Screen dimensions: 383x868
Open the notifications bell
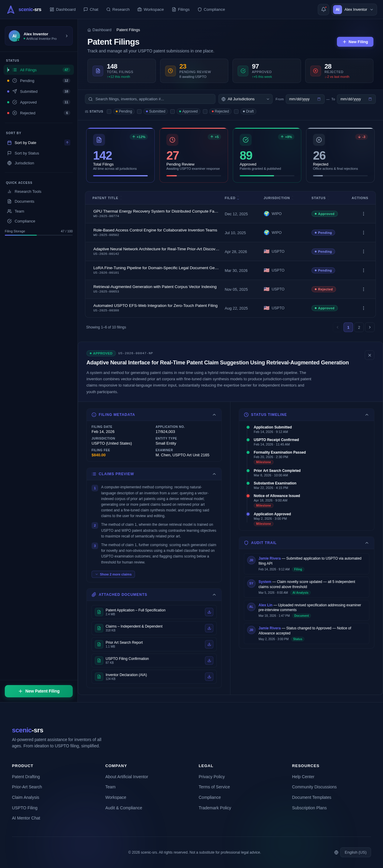tap(323, 10)
